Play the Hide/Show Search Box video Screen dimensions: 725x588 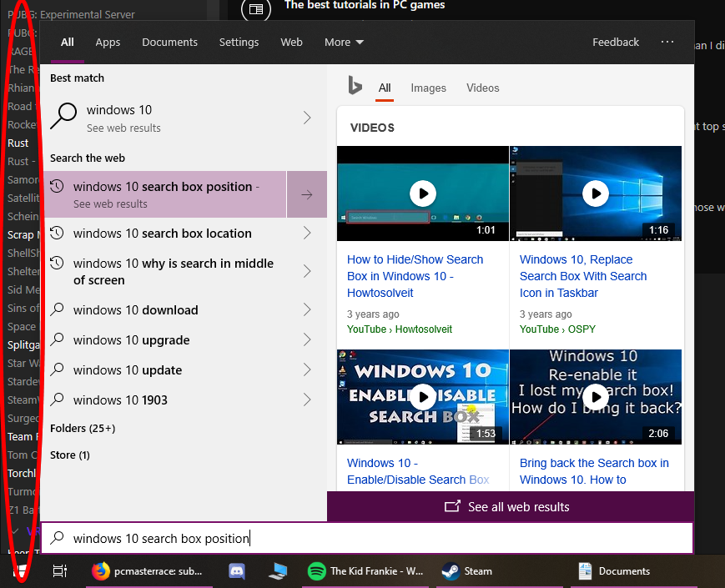pyautogui.click(x=423, y=193)
